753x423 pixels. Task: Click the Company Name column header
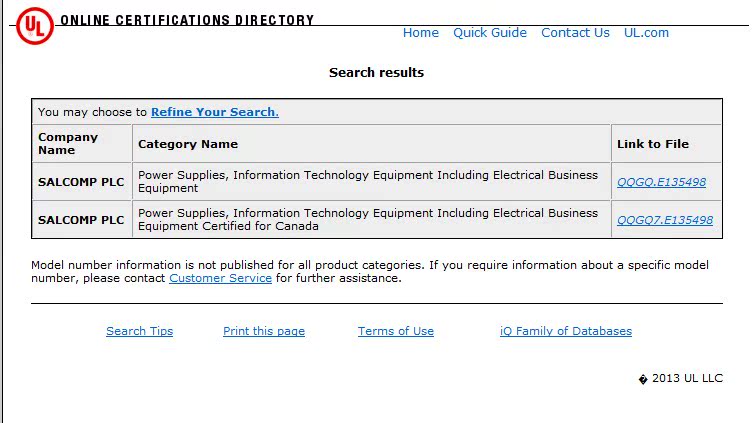click(x=68, y=143)
